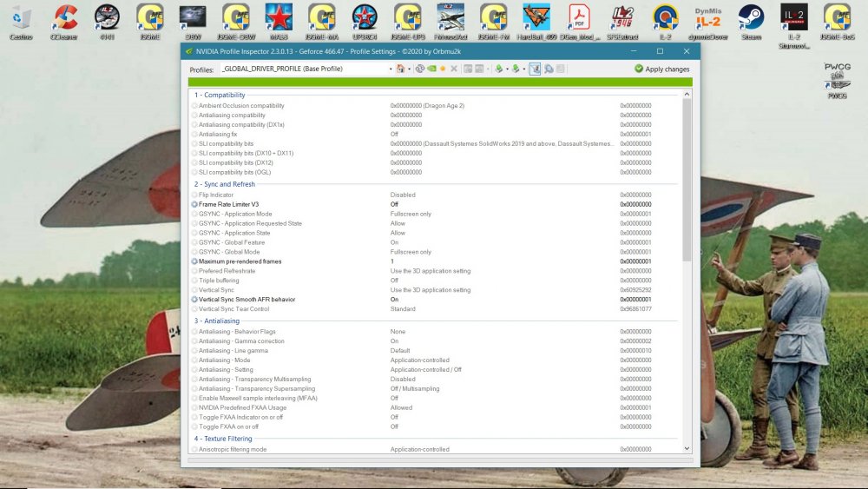Click the Vertical Sync Tear Control row
Viewport: 868px width, 489px height.
pyautogui.click(x=435, y=309)
